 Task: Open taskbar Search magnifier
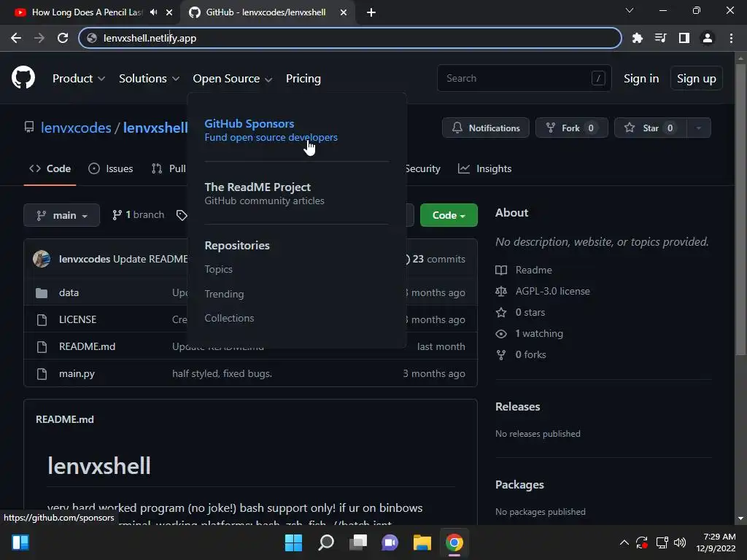pyautogui.click(x=326, y=542)
